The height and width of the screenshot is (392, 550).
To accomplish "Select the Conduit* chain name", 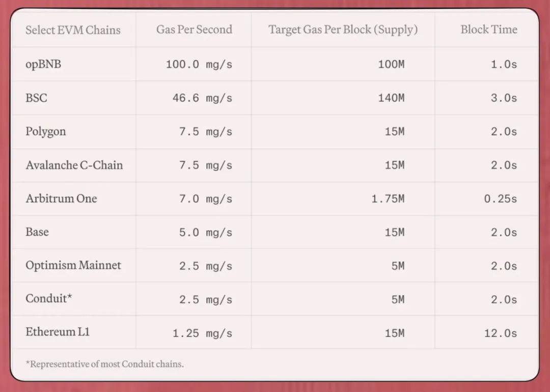I will [48, 299].
